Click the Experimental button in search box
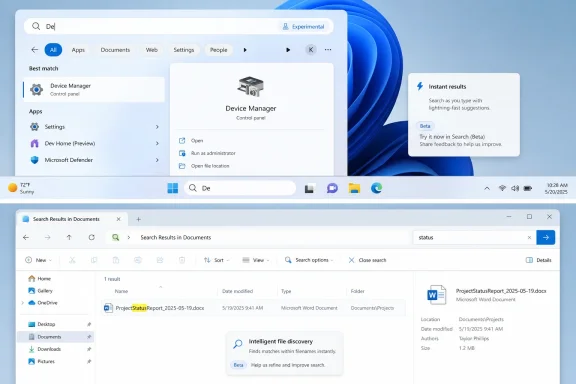The image size is (576, 384). click(x=303, y=26)
